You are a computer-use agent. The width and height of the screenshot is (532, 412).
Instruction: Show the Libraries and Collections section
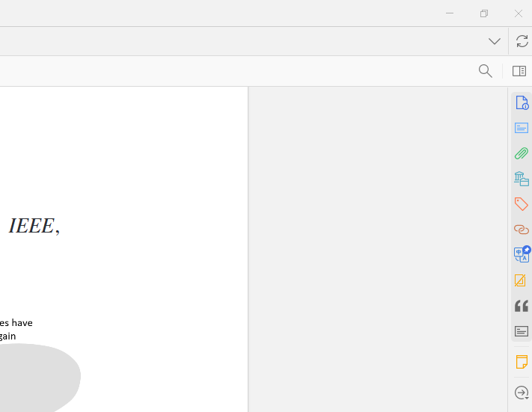tap(522, 179)
